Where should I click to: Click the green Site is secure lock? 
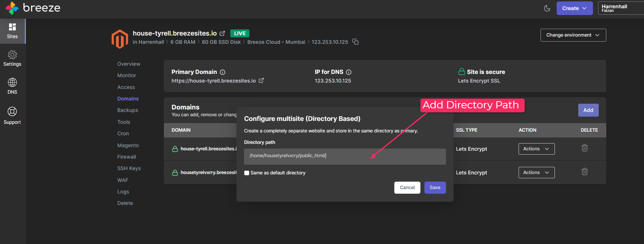[x=462, y=72]
